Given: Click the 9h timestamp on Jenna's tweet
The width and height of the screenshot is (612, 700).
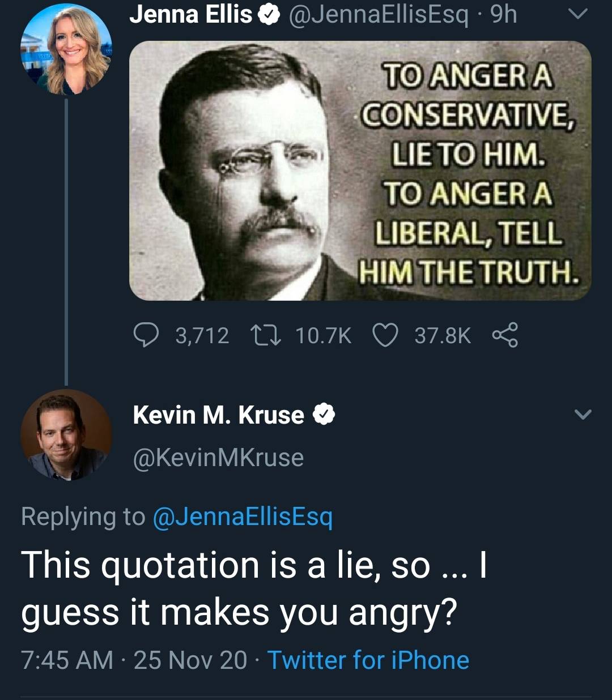Looking at the screenshot, I should [x=504, y=15].
